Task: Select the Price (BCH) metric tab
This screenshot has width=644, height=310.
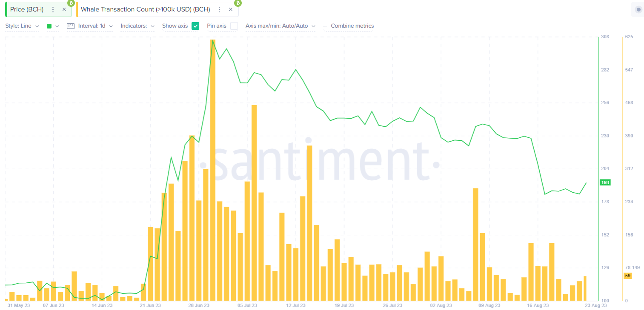Action: coord(27,9)
